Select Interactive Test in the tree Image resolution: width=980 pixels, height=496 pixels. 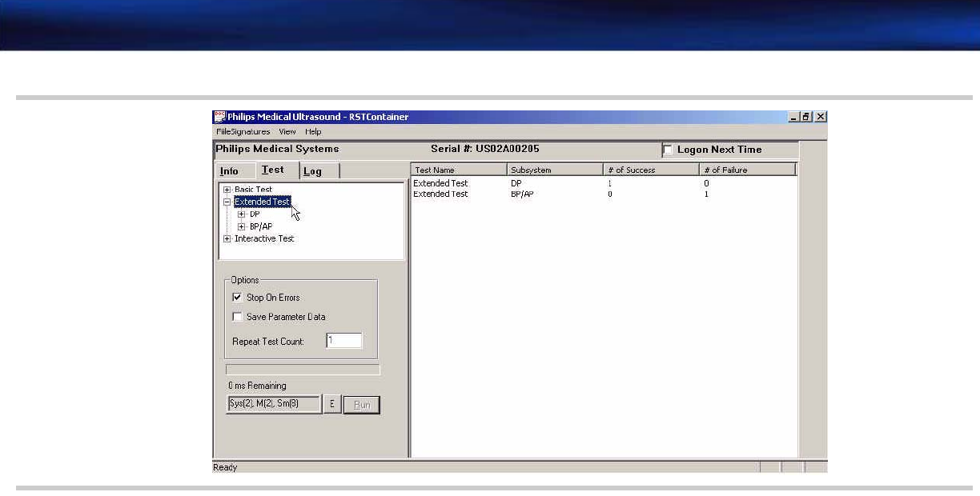(264, 238)
